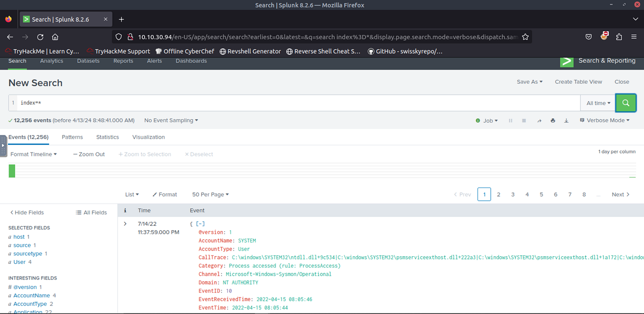Export the search results

pos(566,120)
